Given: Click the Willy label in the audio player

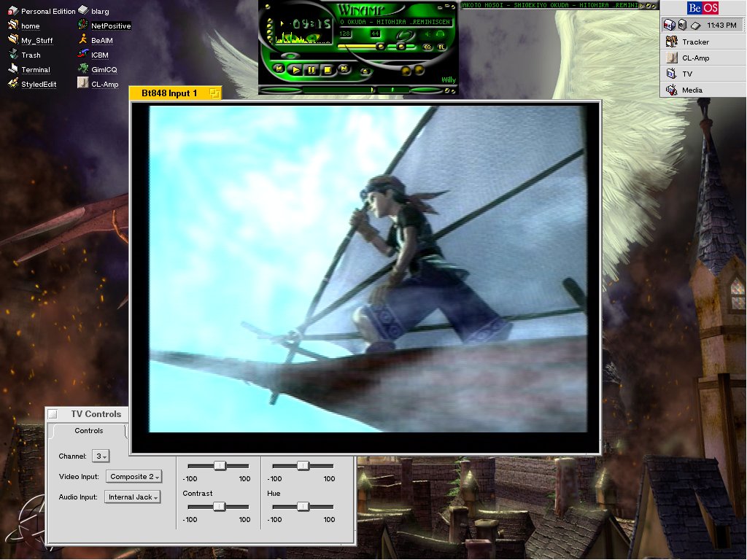Looking at the screenshot, I should coord(449,80).
